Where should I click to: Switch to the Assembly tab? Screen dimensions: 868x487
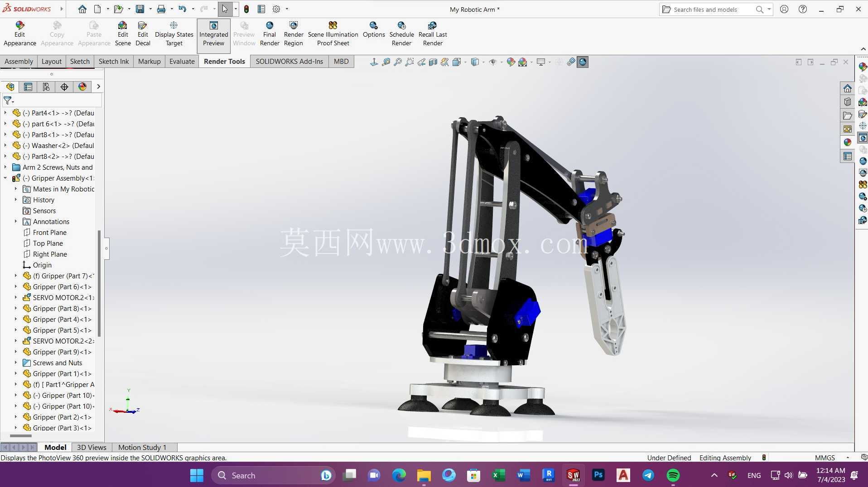(19, 61)
